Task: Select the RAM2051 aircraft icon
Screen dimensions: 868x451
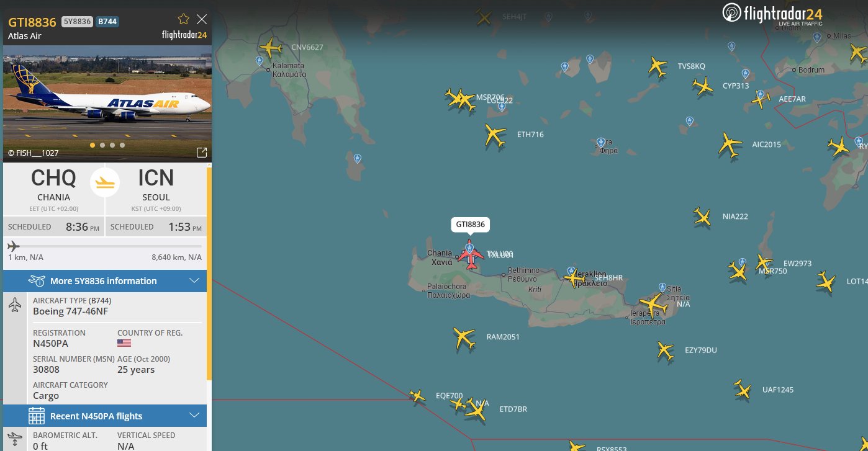Action: point(464,337)
